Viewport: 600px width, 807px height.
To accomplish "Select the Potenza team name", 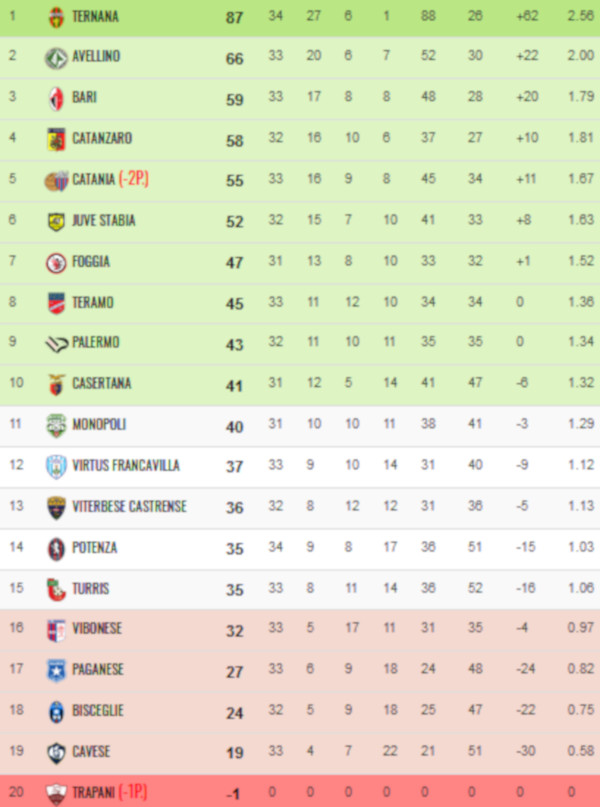I will 95,547.
